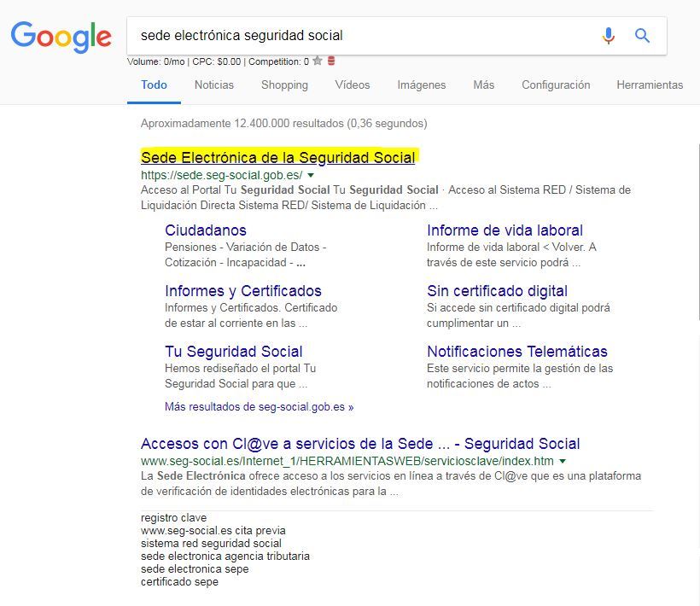
Task: Click the red database icon beside the star
Action: pyautogui.click(x=331, y=61)
